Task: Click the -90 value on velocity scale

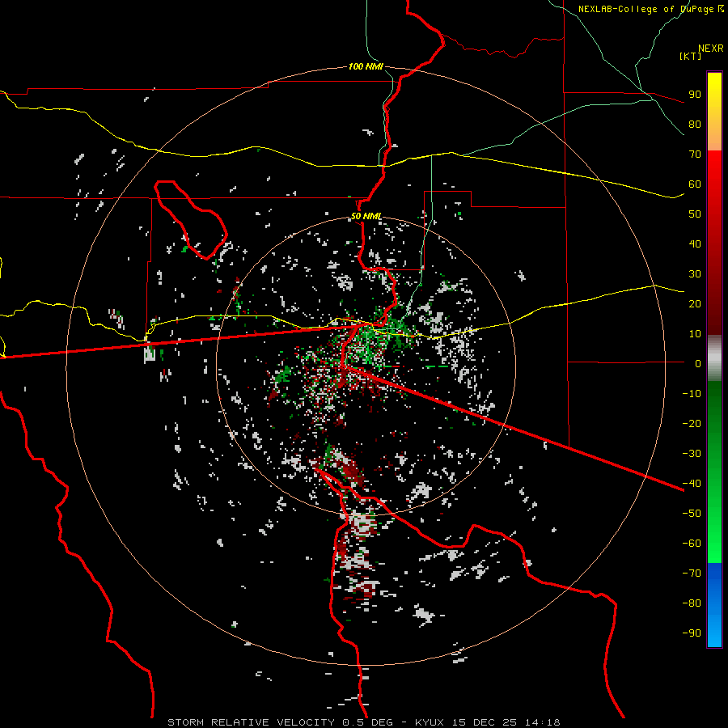Action: [x=692, y=633]
